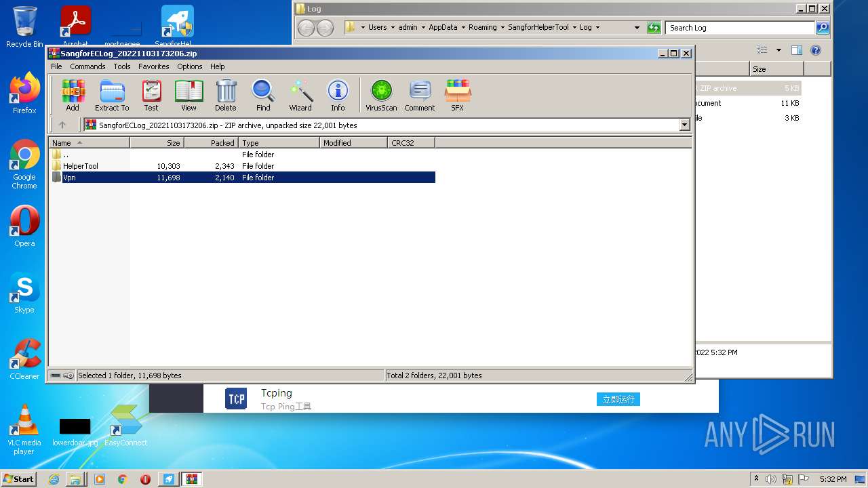The width and height of the screenshot is (868, 488).
Task: Select the Vpn folder row
Action: click(x=242, y=178)
